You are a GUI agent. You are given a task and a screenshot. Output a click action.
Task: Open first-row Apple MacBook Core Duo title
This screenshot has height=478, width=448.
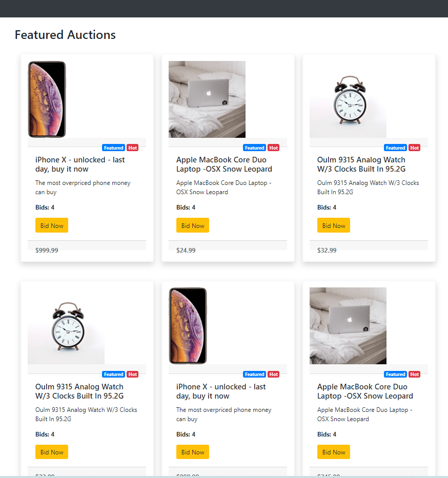point(224,164)
